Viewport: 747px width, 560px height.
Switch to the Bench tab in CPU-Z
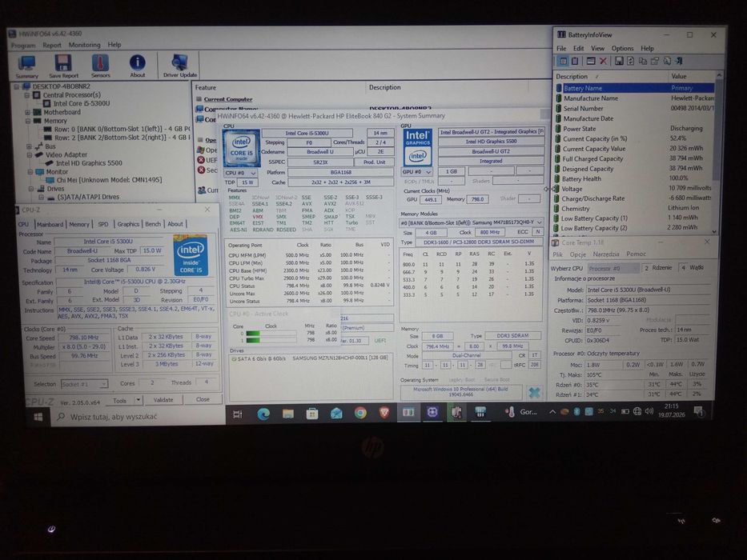[x=153, y=224]
